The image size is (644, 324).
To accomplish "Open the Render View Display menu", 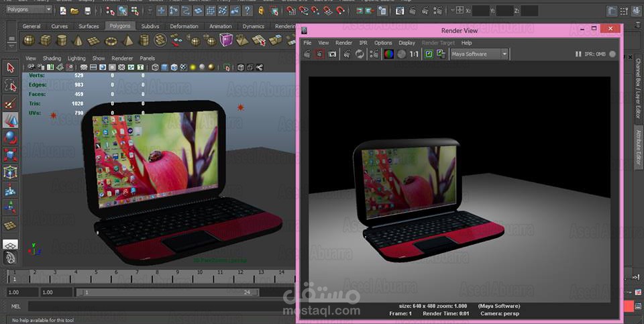I will pos(407,43).
